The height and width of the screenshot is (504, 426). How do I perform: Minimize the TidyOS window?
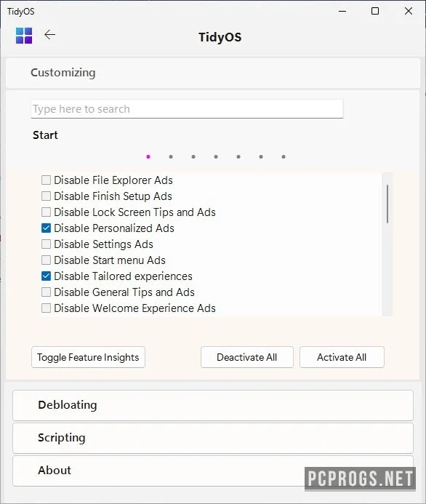pyautogui.click(x=342, y=11)
